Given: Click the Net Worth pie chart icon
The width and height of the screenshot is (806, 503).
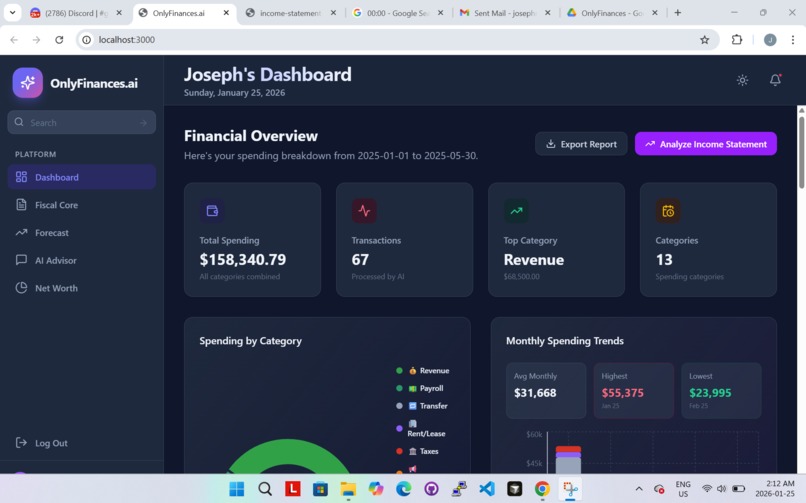Looking at the screenshot, I should coord(21,288).
